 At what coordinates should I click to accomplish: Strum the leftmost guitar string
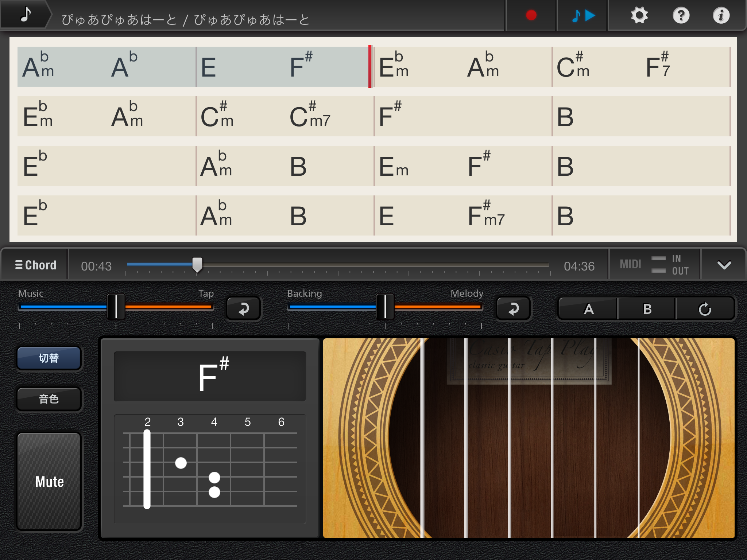(422, 438)
